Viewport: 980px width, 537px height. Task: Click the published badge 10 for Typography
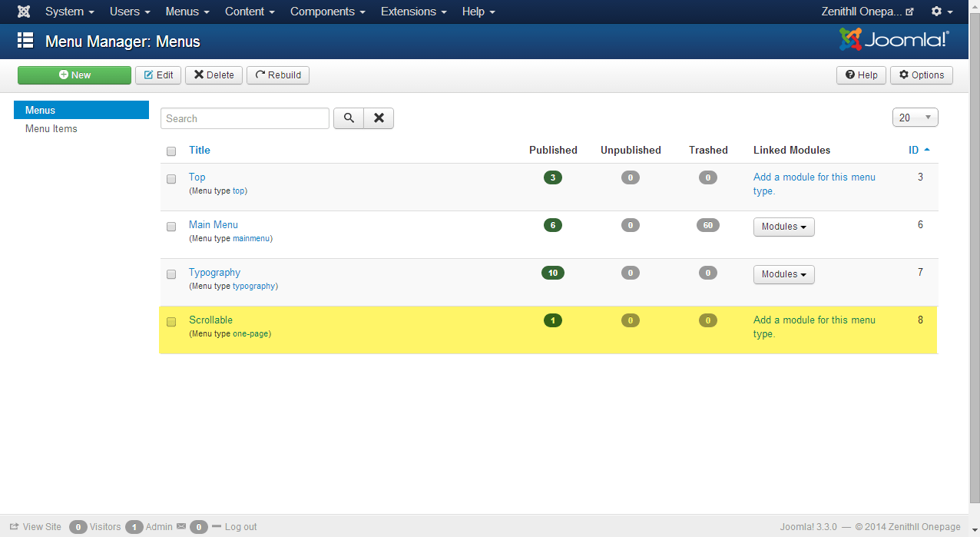pos(553,273)
